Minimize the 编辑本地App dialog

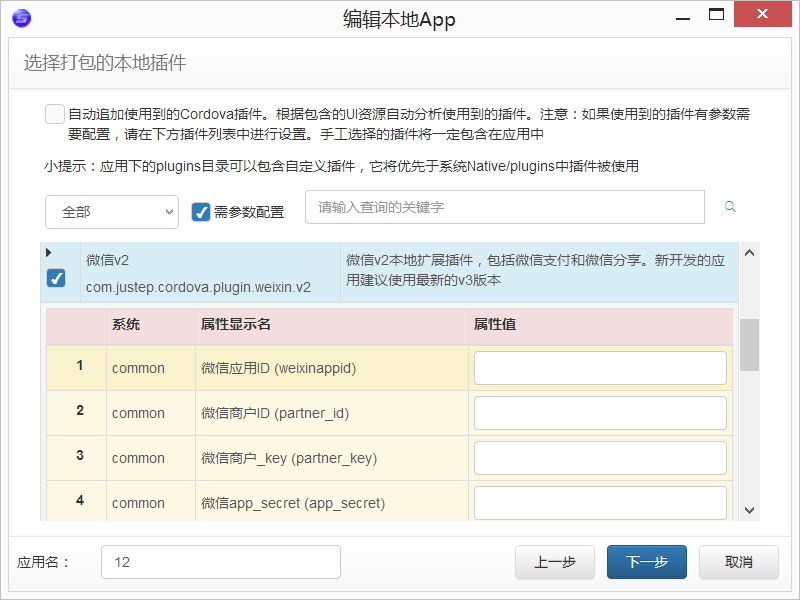point(682,15)
